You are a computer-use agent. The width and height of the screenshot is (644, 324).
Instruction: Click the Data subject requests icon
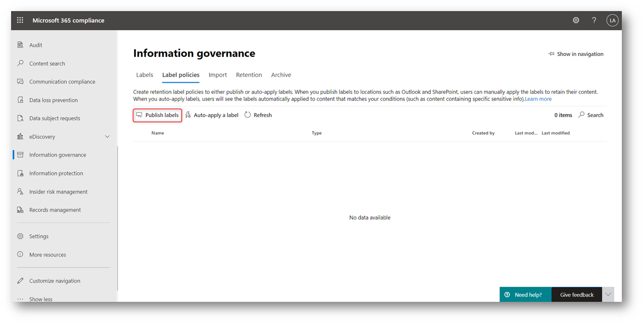(x=21, y=118)
